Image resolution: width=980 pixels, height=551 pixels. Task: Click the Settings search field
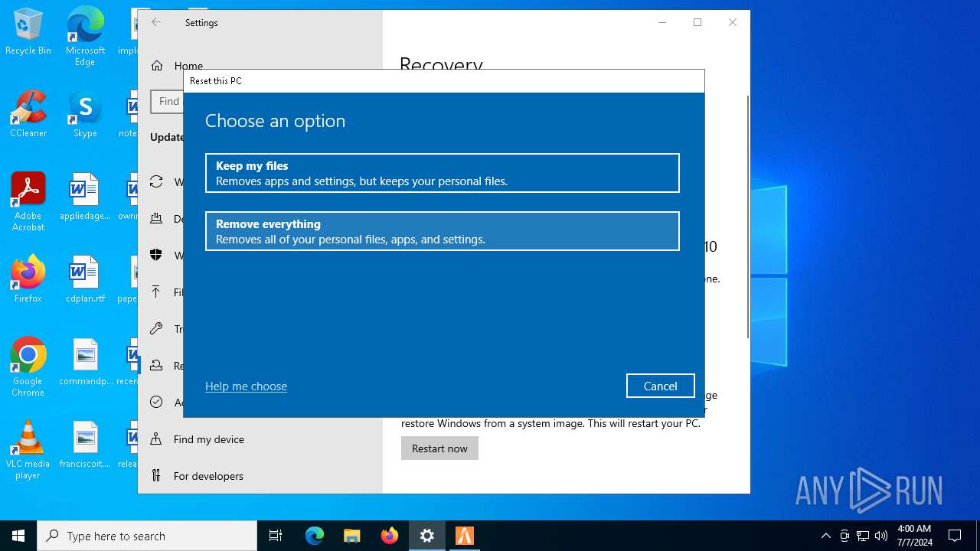[x=167, y=101]
